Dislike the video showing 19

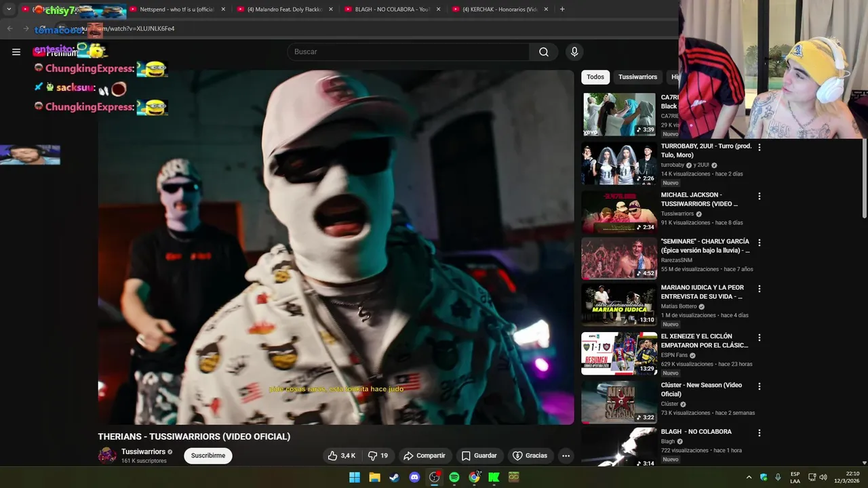coord(378,455)
